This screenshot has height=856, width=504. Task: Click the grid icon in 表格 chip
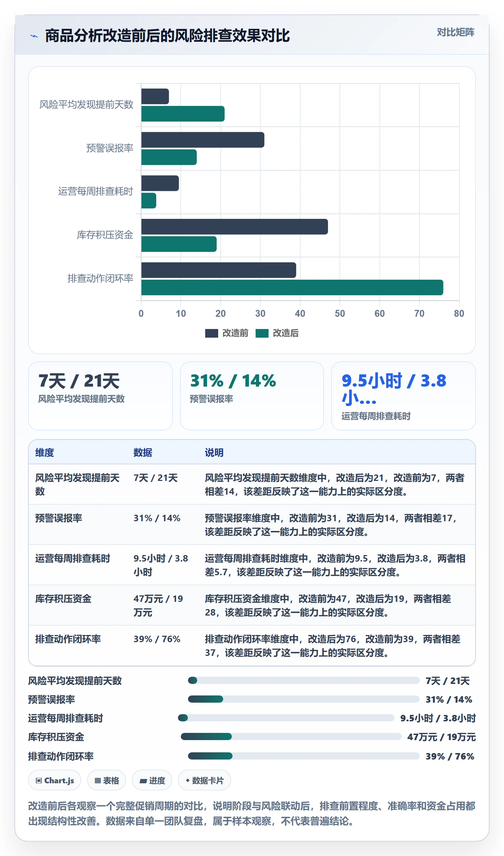pyautogui.click(x=98, y=781)
